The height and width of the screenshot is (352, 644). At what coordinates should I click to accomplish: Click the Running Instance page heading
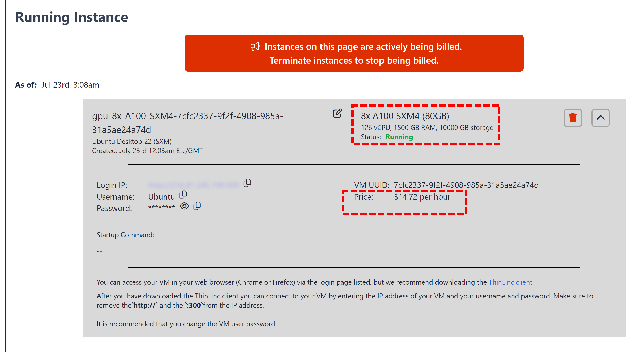(71, 17)
